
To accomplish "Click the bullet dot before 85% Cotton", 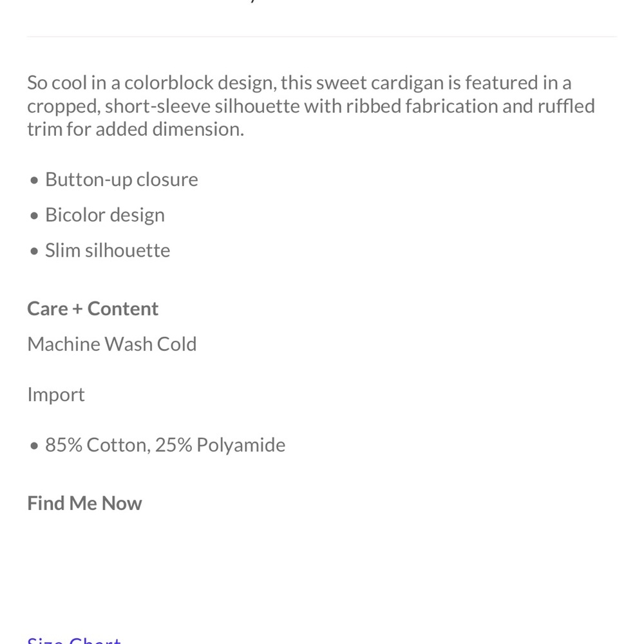I will 35,446.
